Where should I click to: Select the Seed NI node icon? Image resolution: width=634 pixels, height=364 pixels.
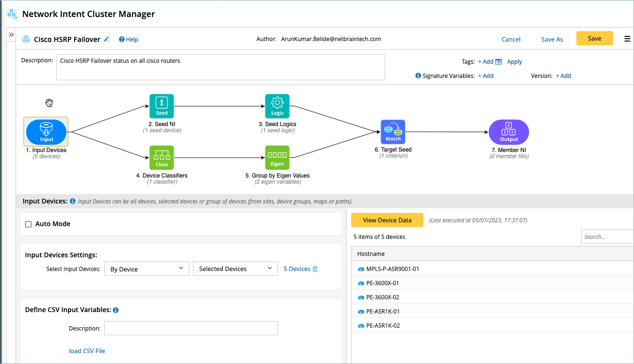(161, 106)
